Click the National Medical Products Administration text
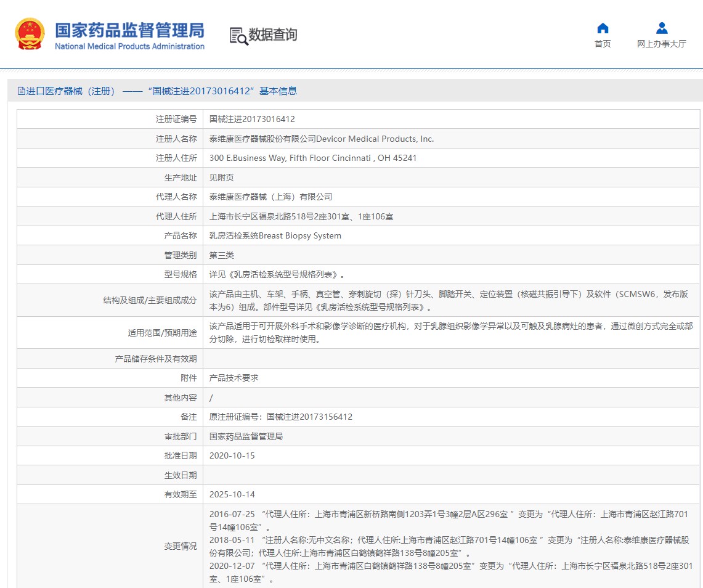Viewport: 703px width, 588px height. [x=129, y=46]
